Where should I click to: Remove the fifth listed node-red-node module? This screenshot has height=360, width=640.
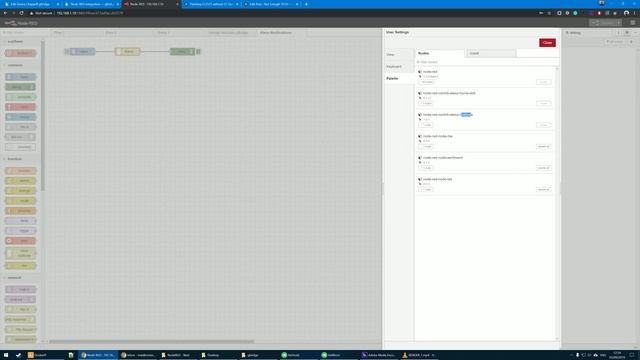[x=543, y=168]
